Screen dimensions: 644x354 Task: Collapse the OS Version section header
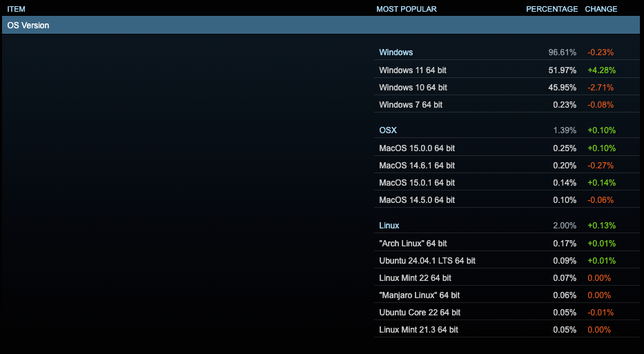[322, 25]
